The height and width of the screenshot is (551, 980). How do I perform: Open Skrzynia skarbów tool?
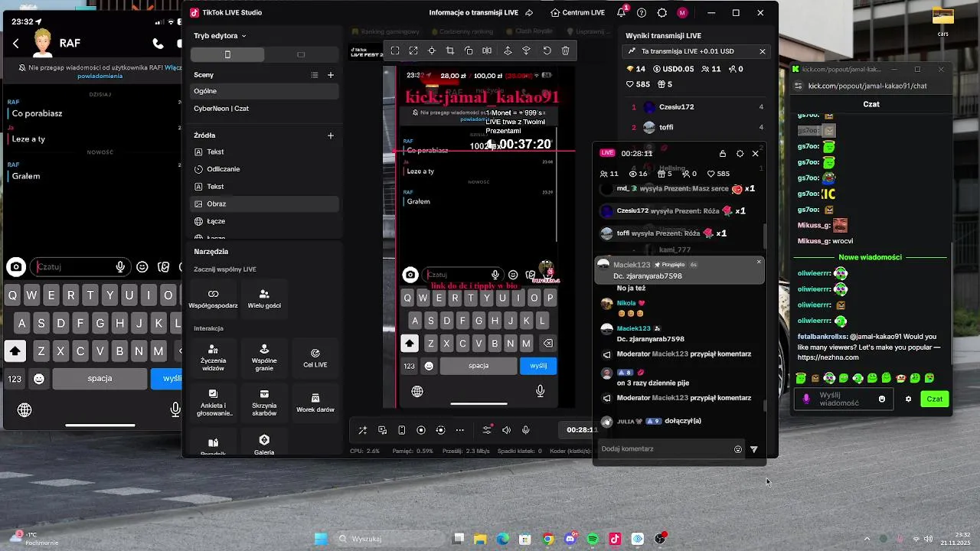264,403
